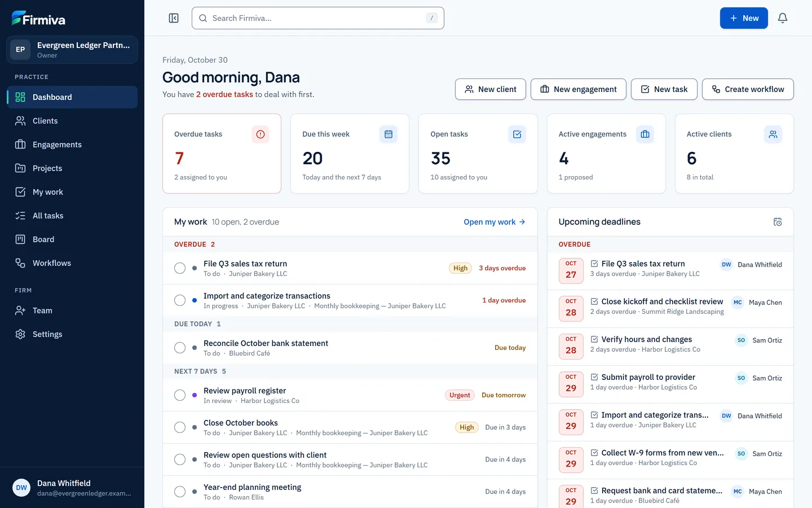The image size is (812, 508).
Task: Check off Import and categorize transactions task
Action: coord(180,300)
